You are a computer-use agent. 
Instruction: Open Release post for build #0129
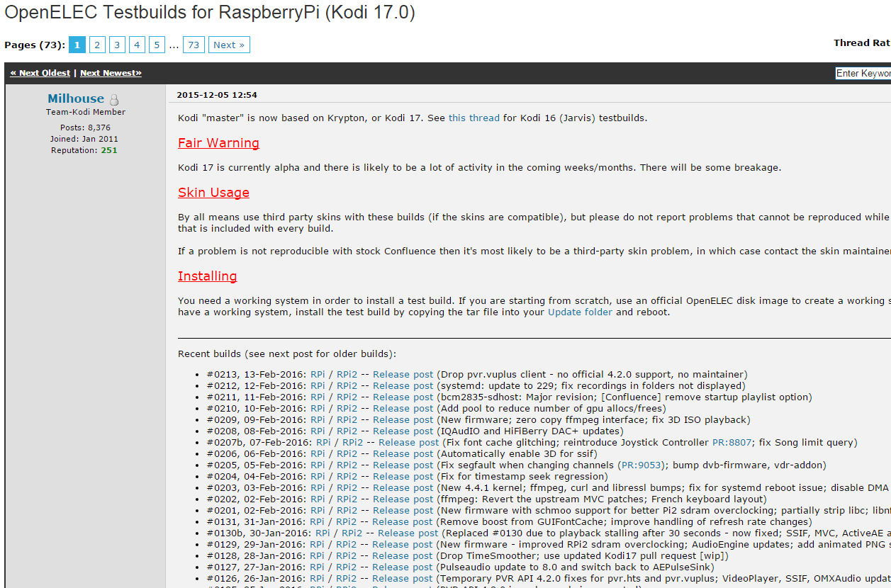[403, 544]
